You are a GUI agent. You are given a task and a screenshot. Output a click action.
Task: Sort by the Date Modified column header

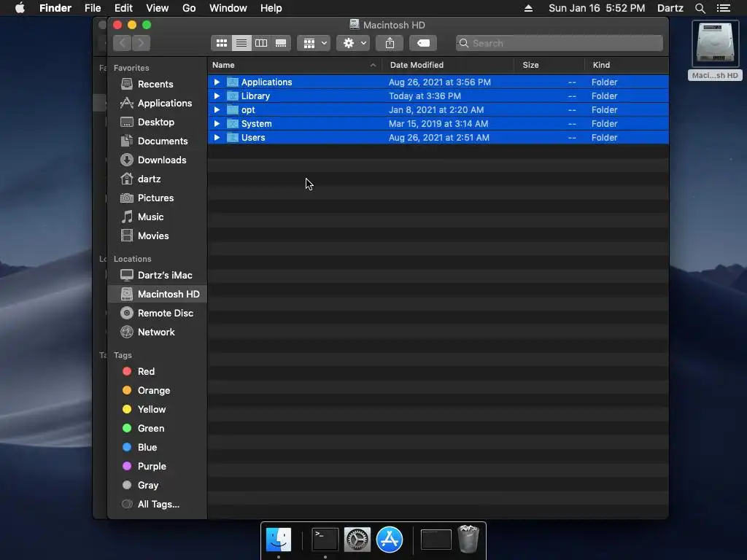pyautogui.click(x=448, y=65)
